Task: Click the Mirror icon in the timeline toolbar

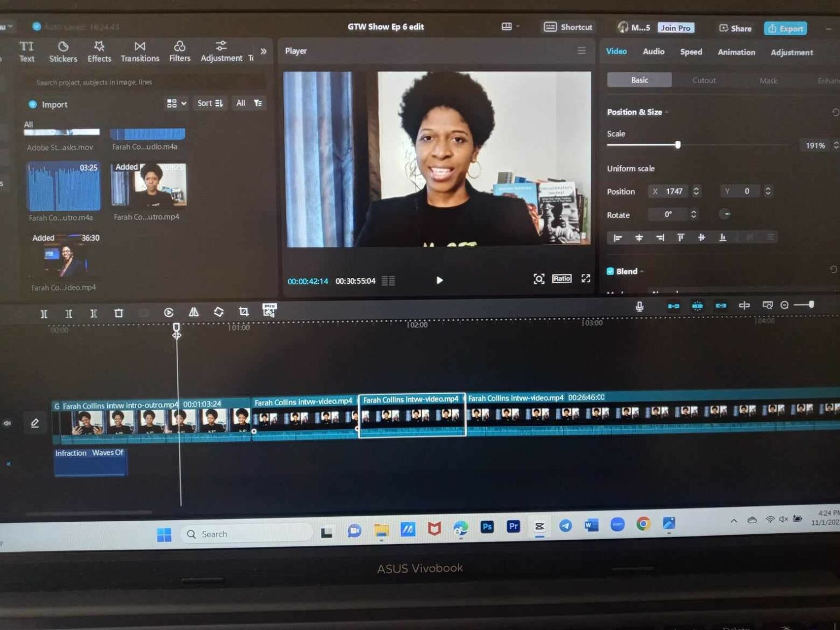Action: pyautogui.click(x=194, y=313)
